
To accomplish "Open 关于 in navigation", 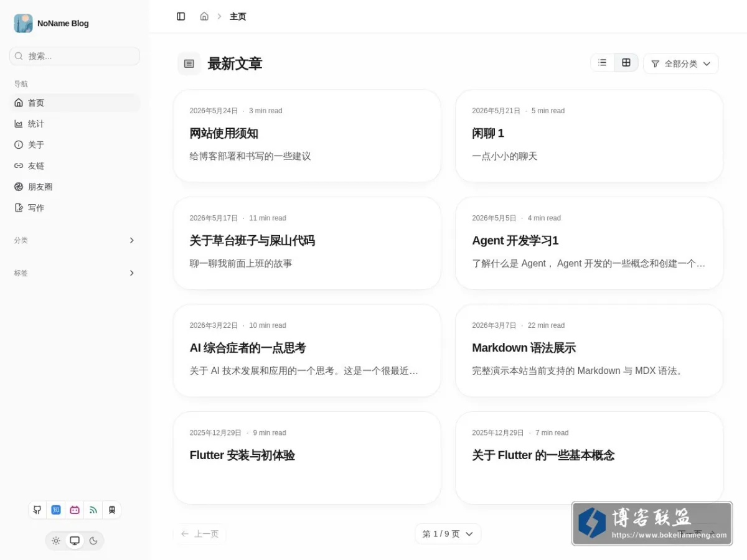I will click(75, 144).
